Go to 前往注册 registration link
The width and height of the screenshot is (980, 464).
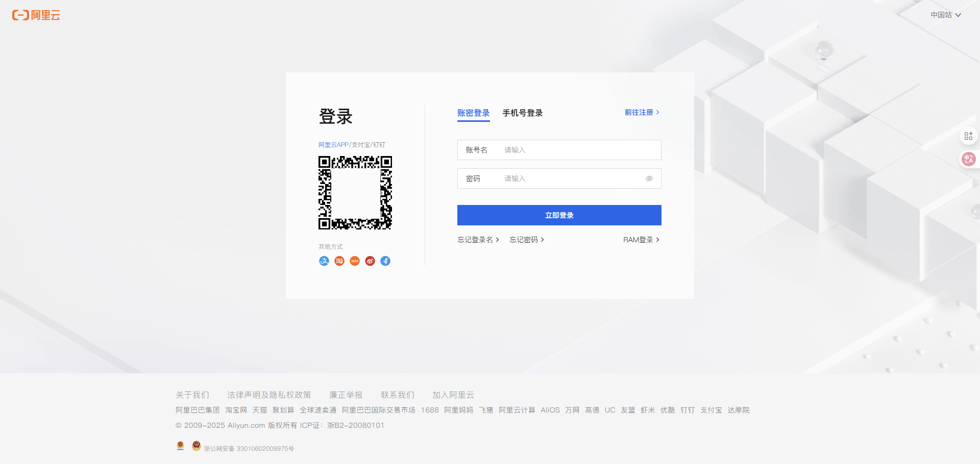pos(642,112)
